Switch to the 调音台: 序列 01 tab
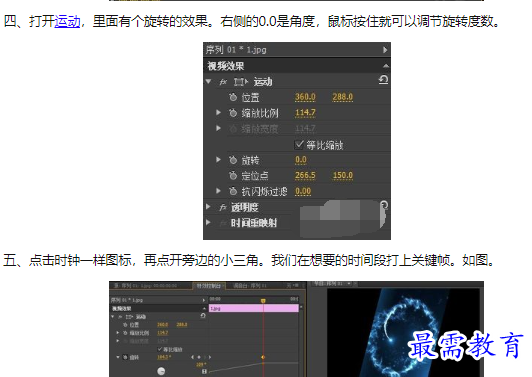 [250, 286]
